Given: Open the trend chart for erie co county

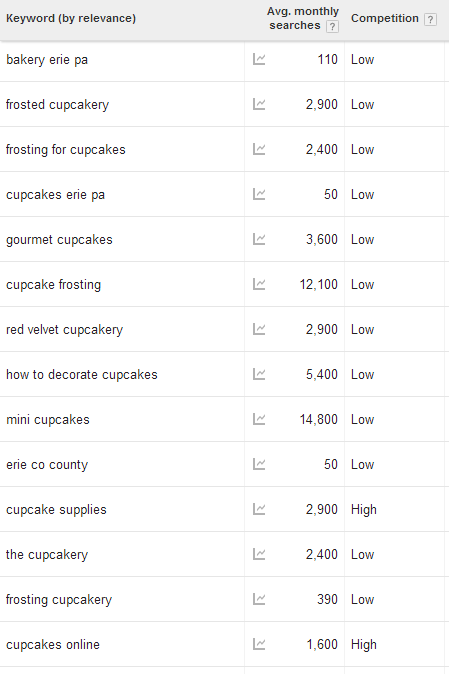Looking at the screenshot, I should click(259, 464).
